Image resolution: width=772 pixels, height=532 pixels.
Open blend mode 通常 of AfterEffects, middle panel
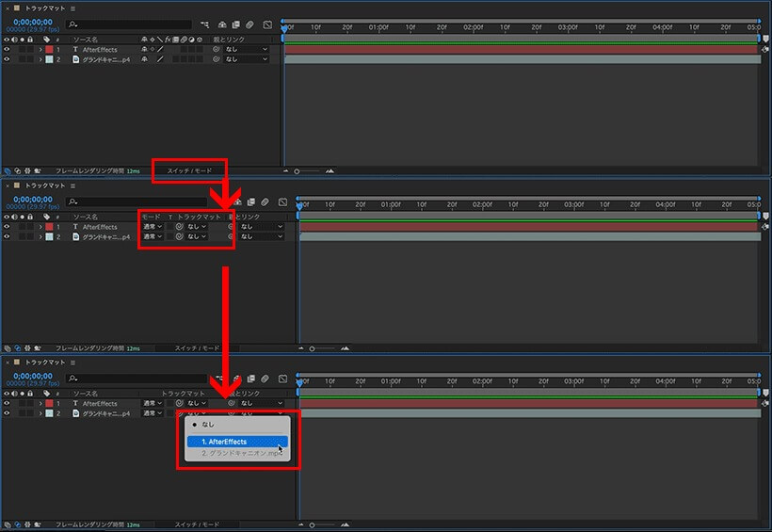153,227
